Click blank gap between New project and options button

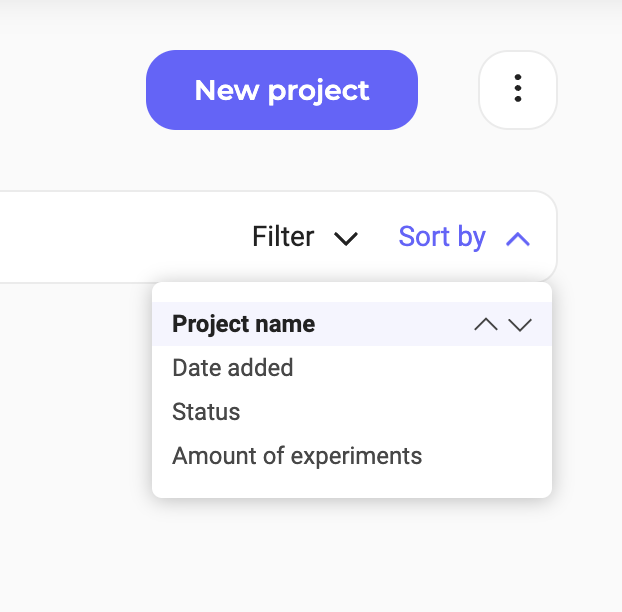[448, 90]
